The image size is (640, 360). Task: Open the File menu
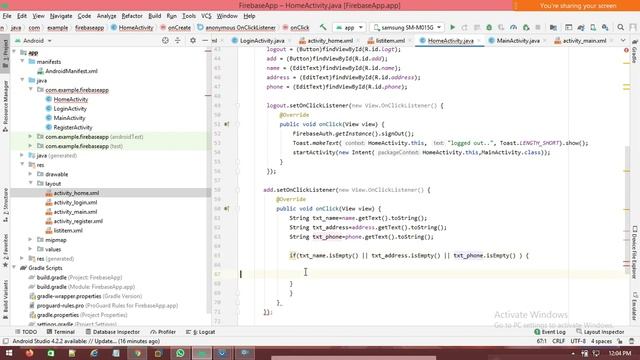(7, 16)
